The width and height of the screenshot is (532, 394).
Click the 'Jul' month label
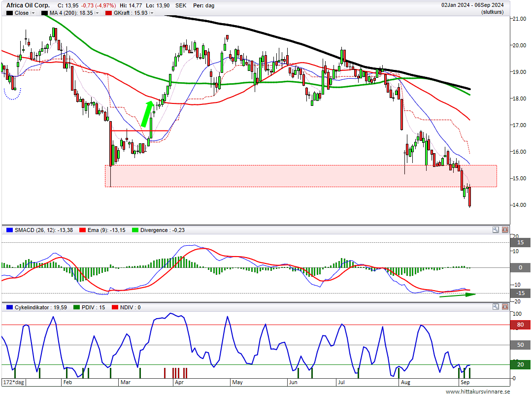pos(341,382)
